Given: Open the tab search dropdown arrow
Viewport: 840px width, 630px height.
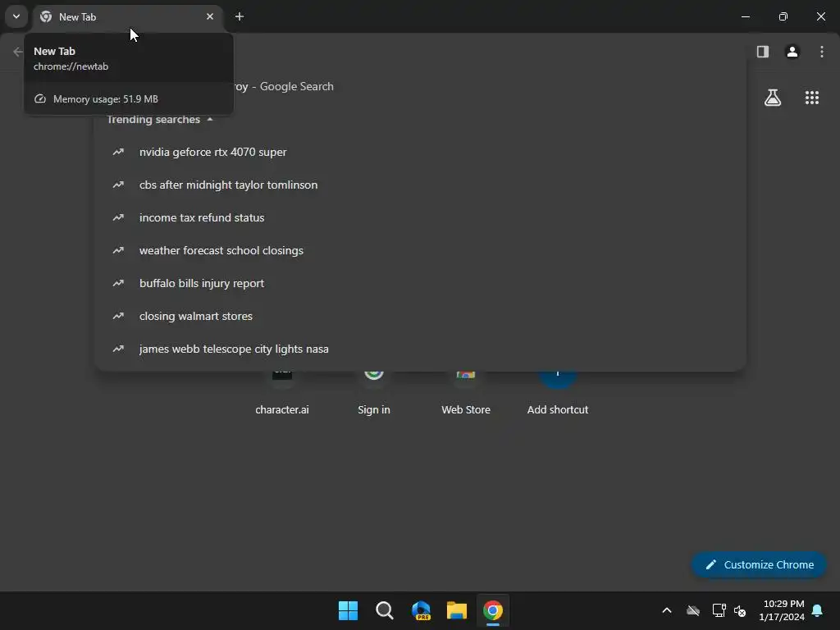Looking at the screenshot, I should click(16, 16).
